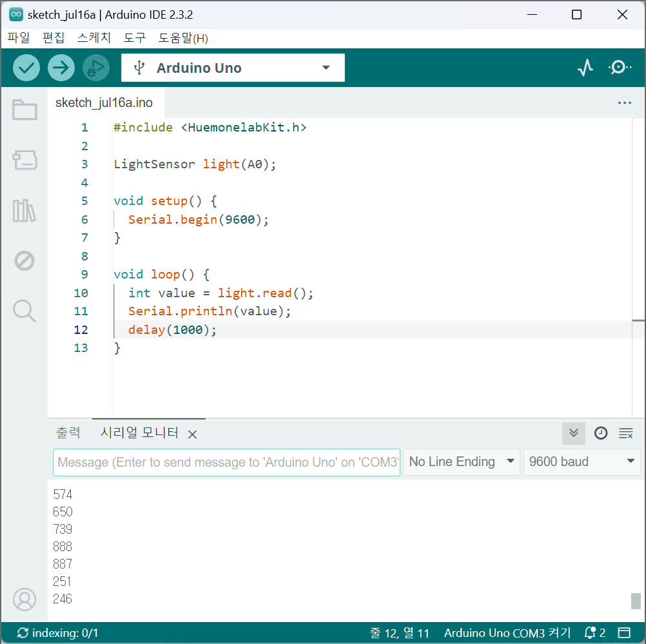Click serial output value 246
The image size is (646, 644).
tap(63, 599)
